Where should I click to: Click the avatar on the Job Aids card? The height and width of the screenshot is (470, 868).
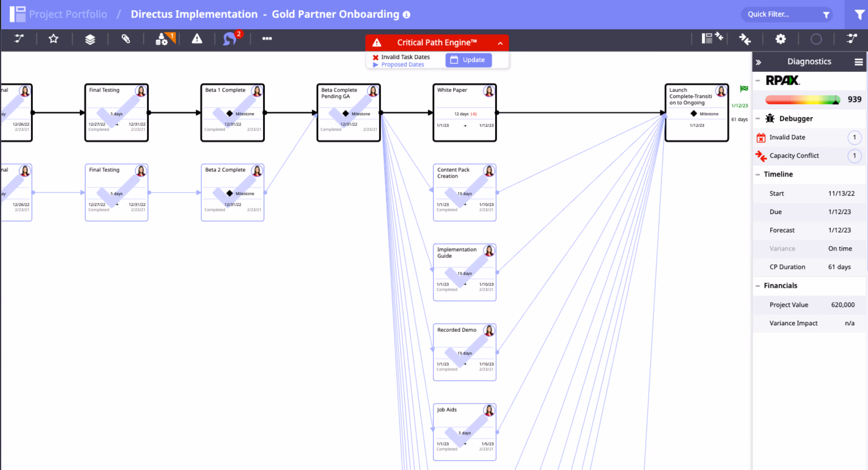click(x=489, y=410)
